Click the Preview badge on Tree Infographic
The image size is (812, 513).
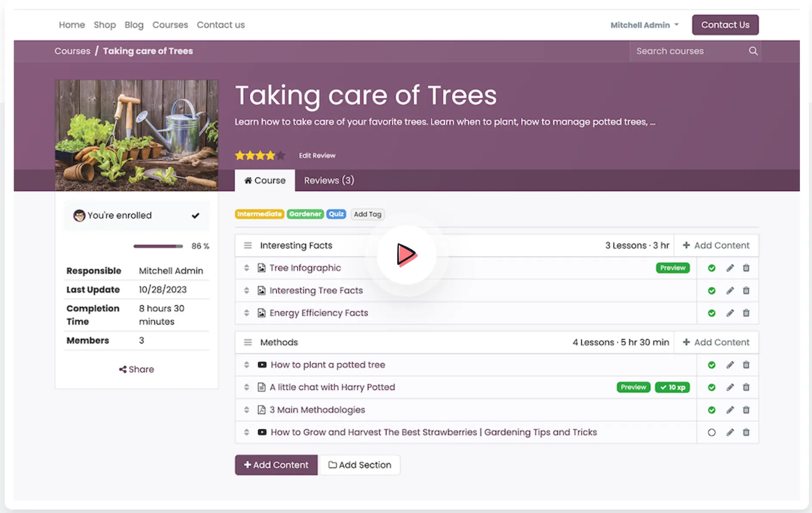click(x=673, y=268)
